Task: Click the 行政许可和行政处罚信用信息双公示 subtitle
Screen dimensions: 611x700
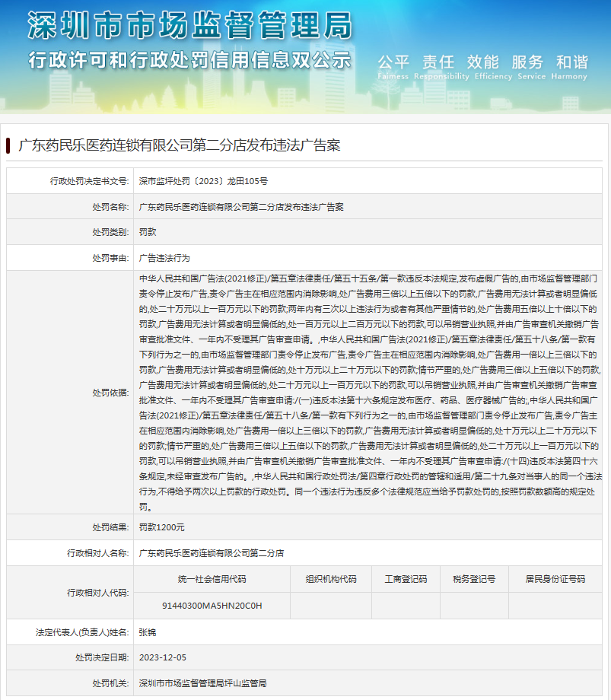Action: point(189,60)
